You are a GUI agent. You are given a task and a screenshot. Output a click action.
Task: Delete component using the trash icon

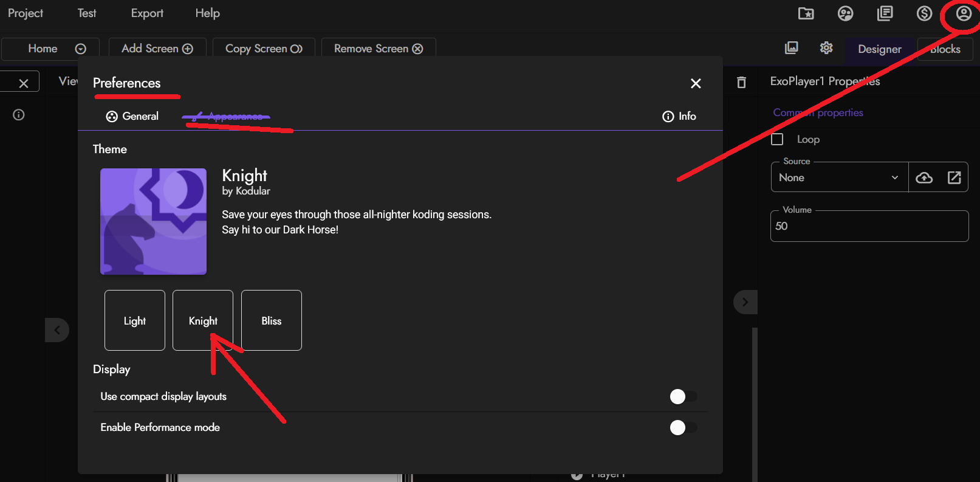[x=741, y=82]
